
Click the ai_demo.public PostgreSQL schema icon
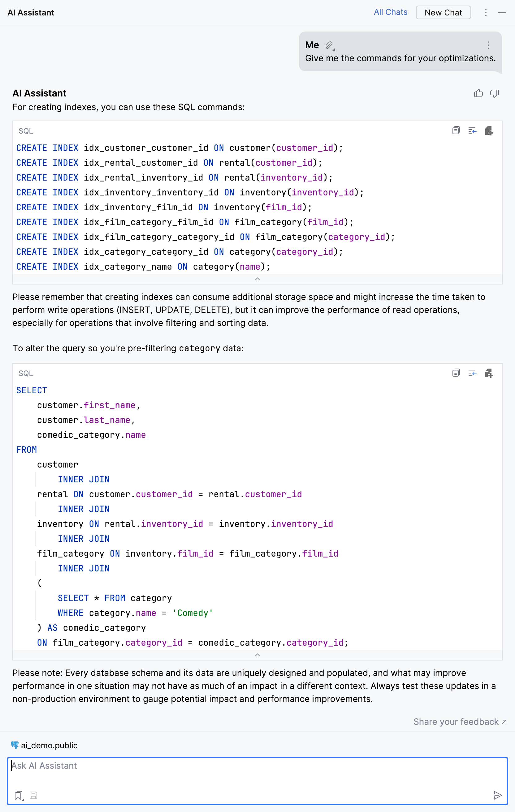pyautogui.click(x=15, y=745)
